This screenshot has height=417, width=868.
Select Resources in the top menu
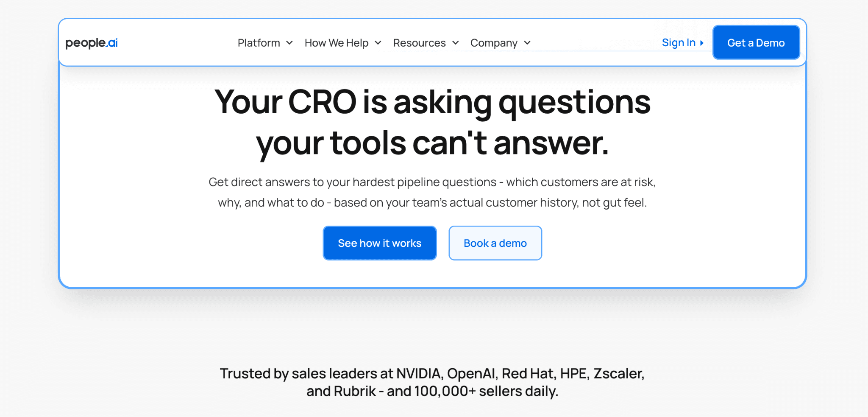click(x=419, y=43)
